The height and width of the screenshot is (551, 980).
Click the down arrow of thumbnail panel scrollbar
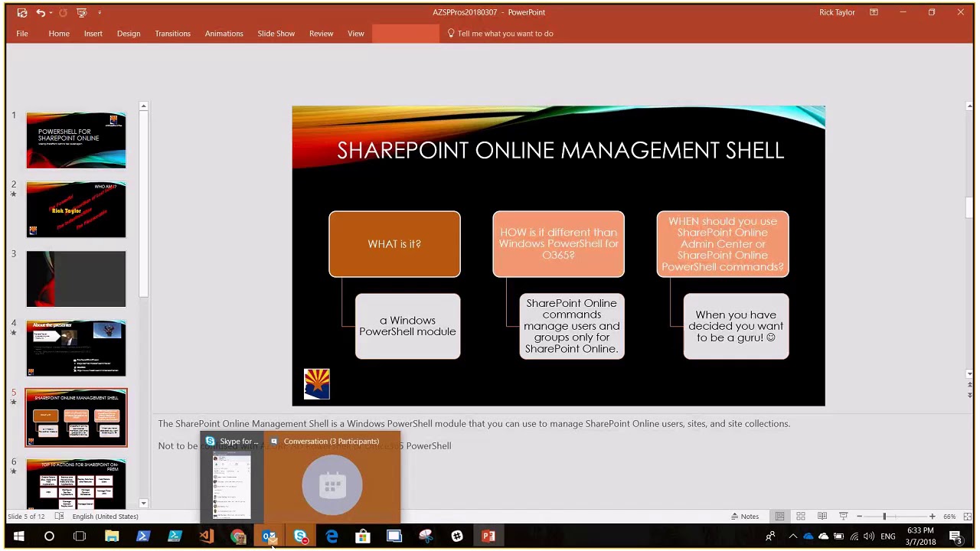(x=143, y=503)
